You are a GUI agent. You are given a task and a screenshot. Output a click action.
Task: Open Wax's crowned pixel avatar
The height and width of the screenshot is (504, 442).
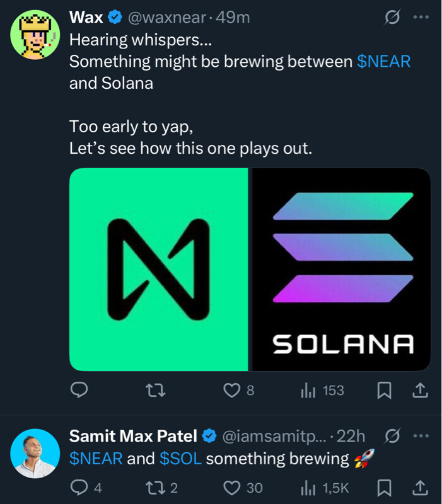point(35,36)
